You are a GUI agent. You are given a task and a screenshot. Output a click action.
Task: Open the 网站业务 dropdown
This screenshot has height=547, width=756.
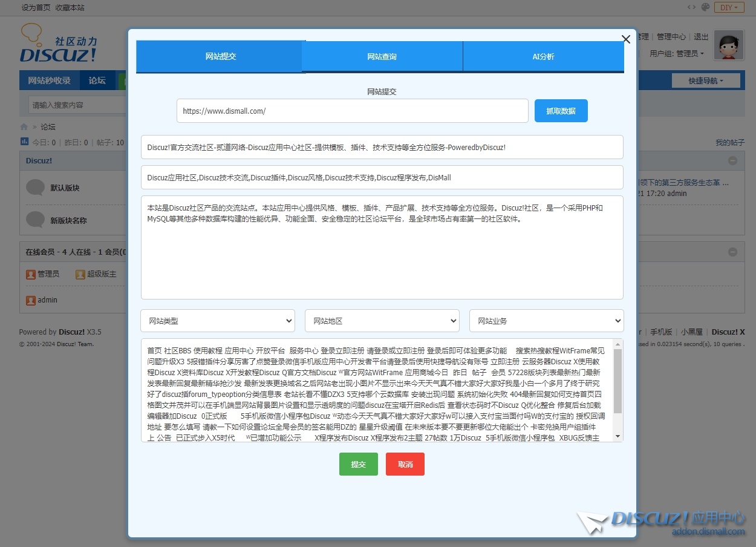[x=546, y=321]
